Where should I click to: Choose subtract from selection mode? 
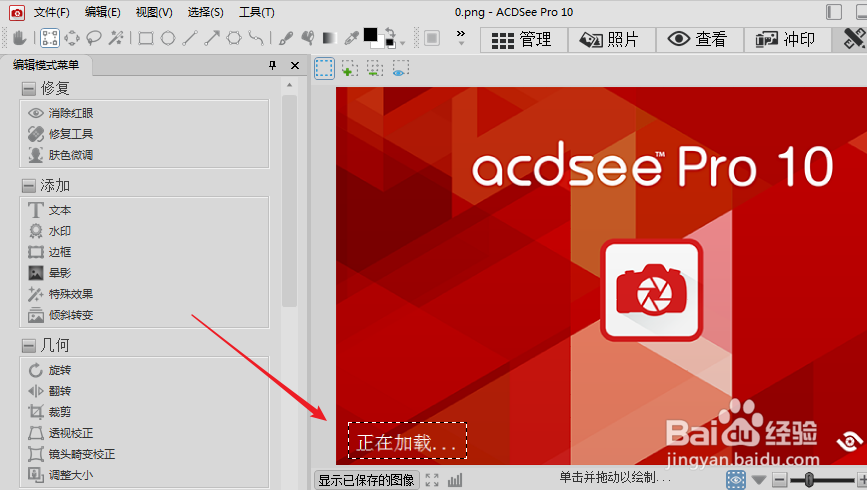(374, 69)
